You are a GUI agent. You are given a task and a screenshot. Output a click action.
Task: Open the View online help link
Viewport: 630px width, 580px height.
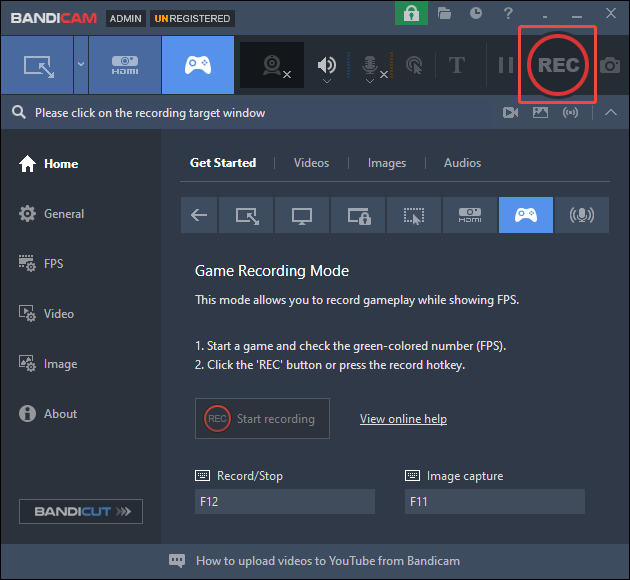pos(403,419)
